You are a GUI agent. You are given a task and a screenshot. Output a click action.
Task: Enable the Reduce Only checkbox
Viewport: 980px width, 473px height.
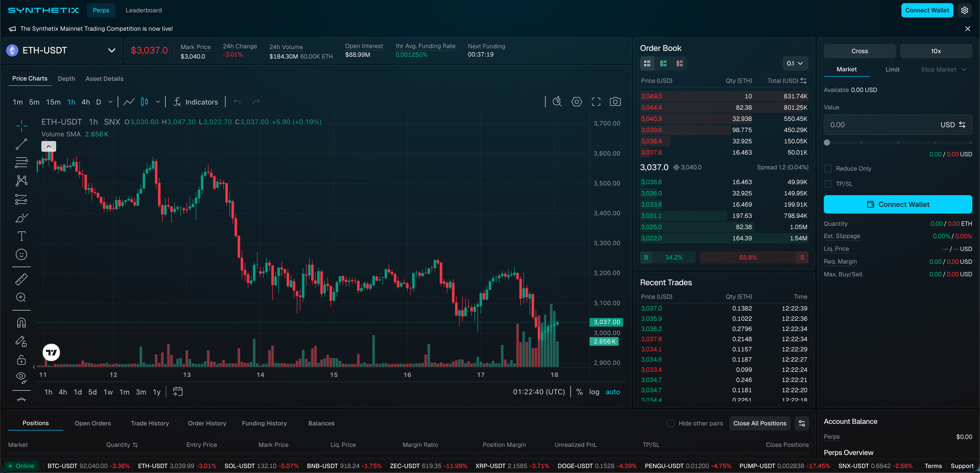(x=828, y=169)
